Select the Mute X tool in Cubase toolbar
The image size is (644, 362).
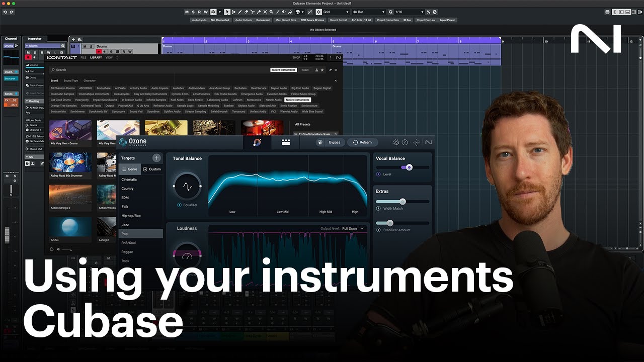(265, 12)
